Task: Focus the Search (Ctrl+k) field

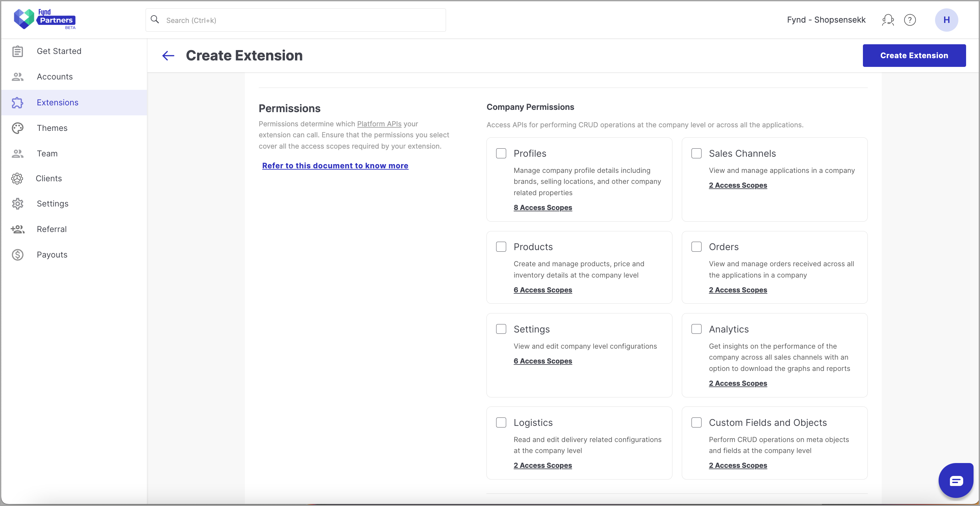Action: click(296, 20)
